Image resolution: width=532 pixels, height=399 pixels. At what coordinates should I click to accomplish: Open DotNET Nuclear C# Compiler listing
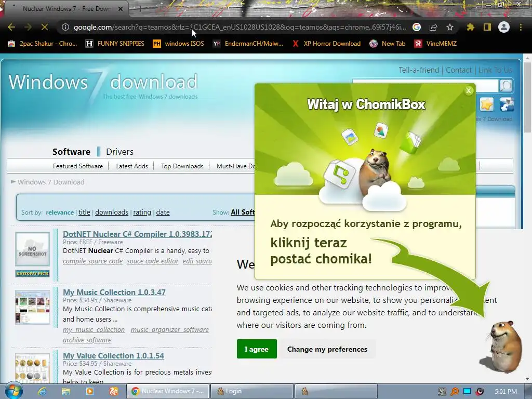coord(137,234)
